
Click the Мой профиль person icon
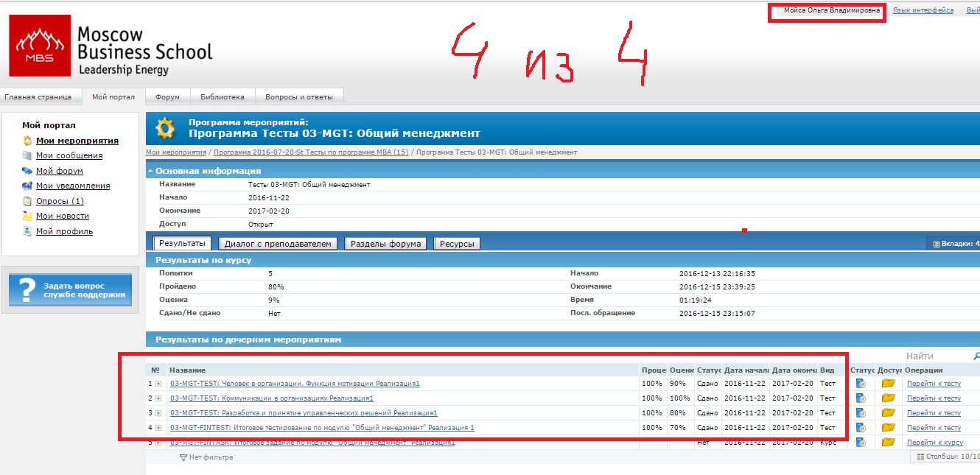pyautogui.click(x=28, y=231)
